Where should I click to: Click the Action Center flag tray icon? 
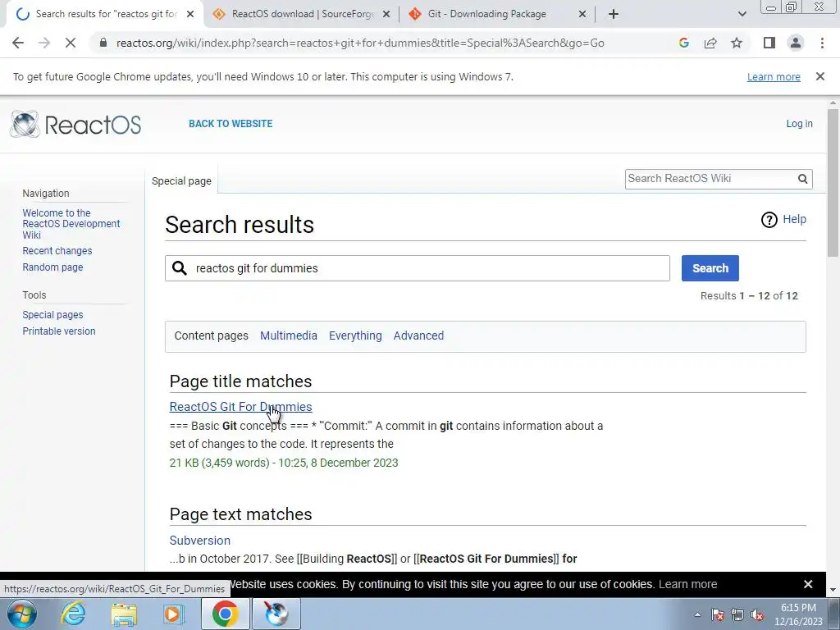pos(718,614)
